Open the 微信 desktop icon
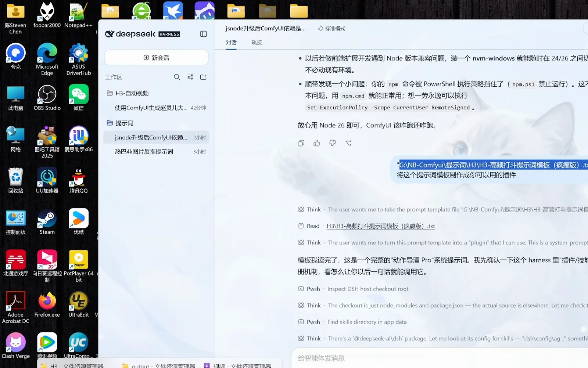 point(78,98)
